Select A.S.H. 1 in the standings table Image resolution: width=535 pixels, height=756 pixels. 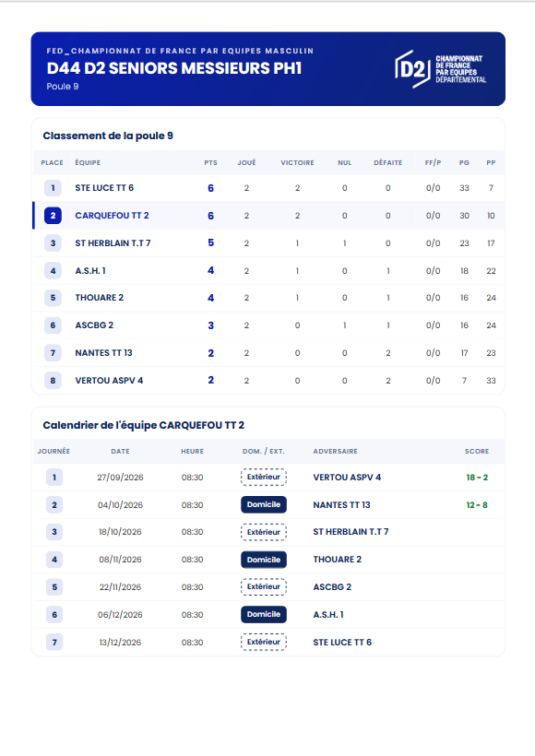point(90,270)
